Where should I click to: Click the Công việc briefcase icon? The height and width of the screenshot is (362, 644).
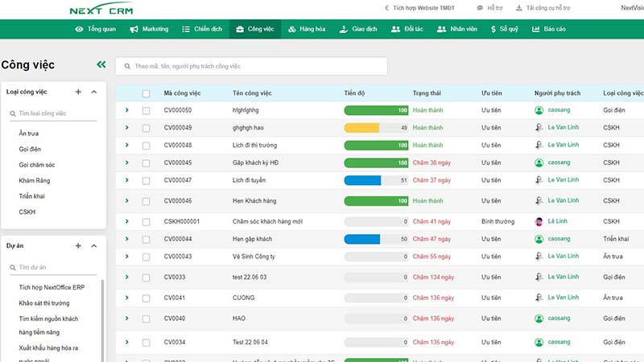(240, 29)
